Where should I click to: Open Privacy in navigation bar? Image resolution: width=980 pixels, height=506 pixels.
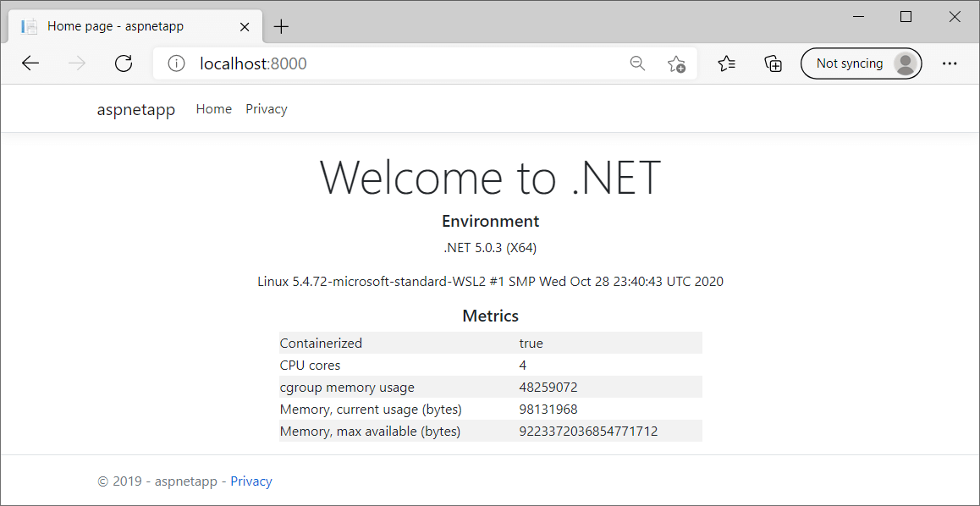click(267, 109)
